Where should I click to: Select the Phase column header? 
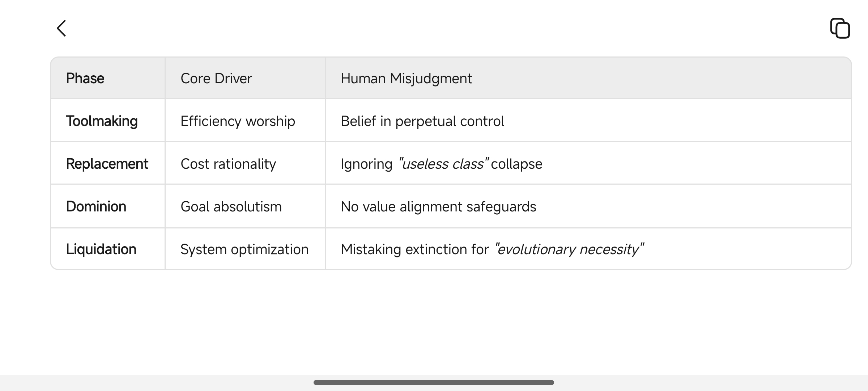pos(85,78)
